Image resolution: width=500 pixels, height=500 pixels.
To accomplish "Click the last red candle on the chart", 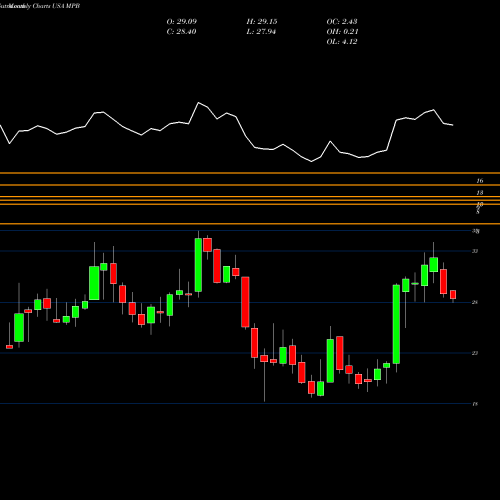I will 453,295.
